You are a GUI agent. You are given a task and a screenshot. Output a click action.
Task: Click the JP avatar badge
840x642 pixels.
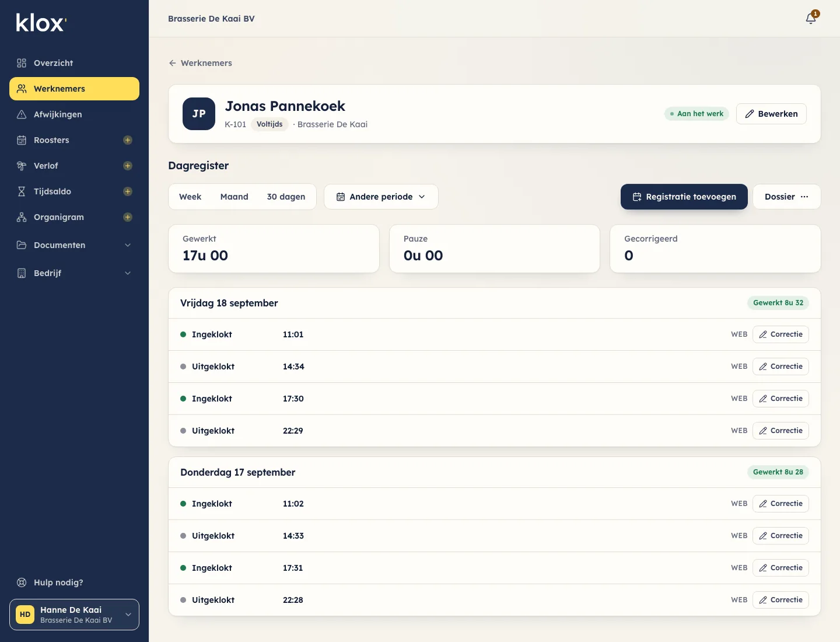tap(199, 114)
